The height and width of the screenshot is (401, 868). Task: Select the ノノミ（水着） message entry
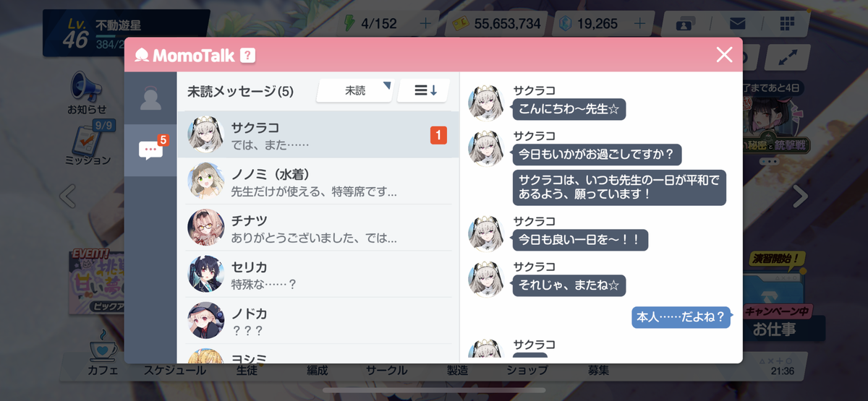[318, 181]
